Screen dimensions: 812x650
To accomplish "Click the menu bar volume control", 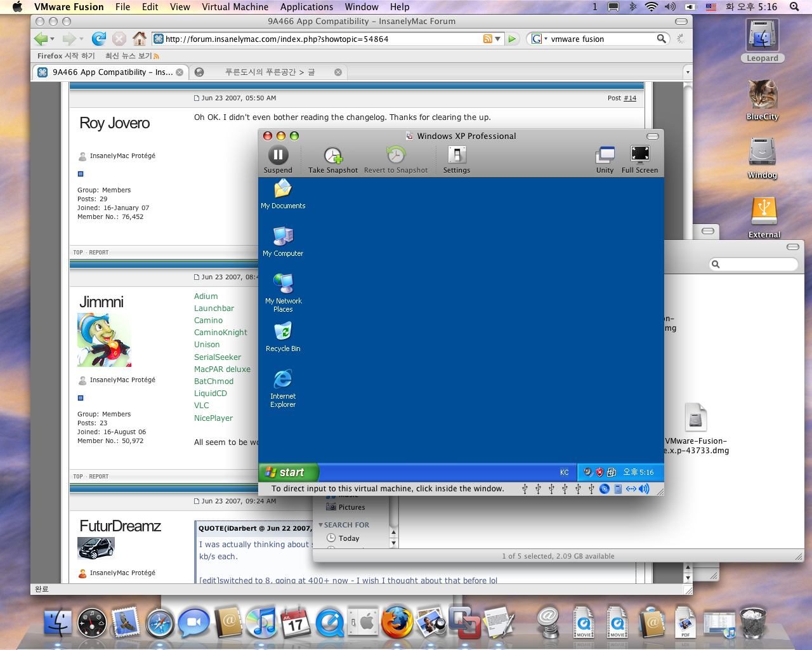I will click(x=671, y=7).
